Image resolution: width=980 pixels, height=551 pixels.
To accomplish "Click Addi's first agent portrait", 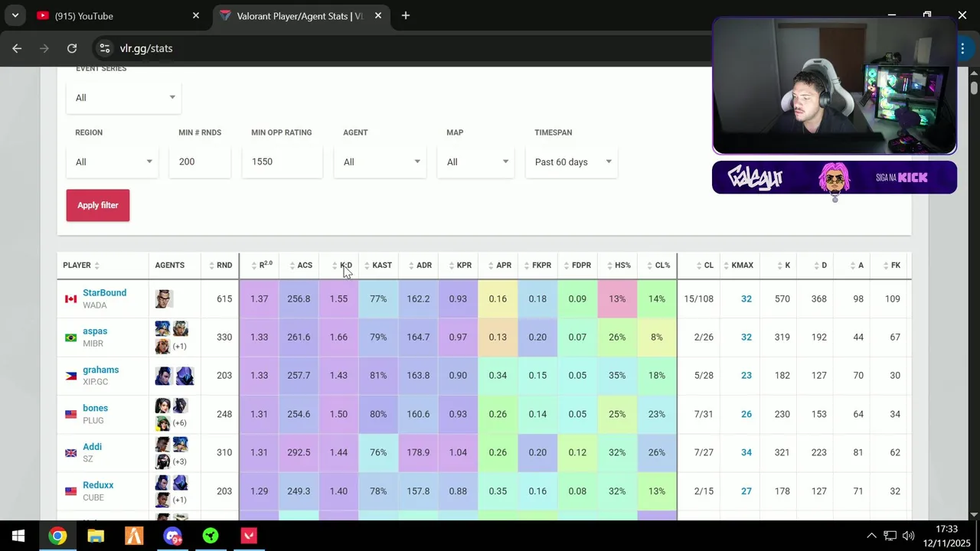I will [x=162, y=444].
